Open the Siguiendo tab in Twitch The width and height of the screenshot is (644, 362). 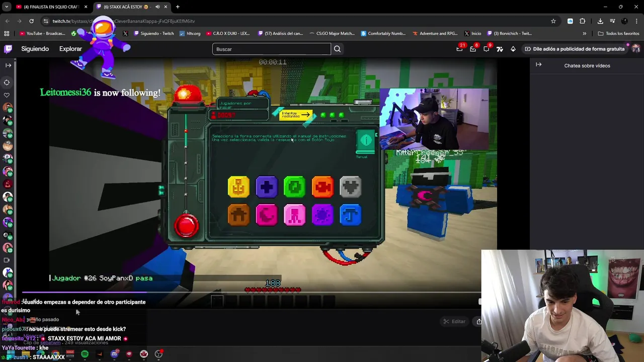(35, 49)
